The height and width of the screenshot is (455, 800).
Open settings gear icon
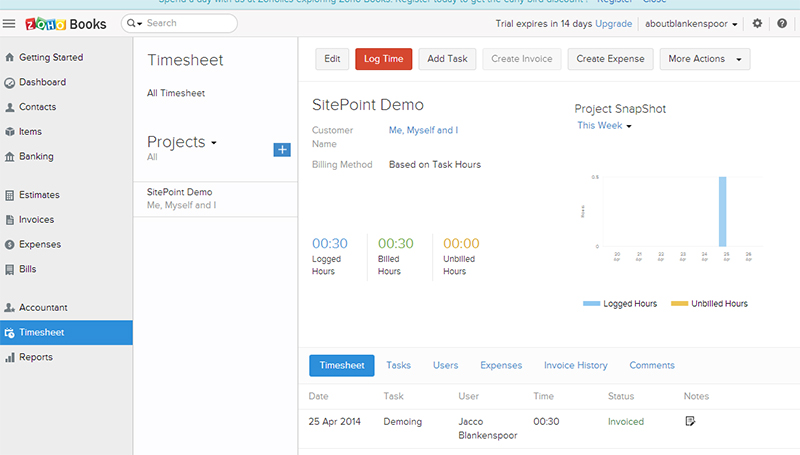[x=757, y=23]
